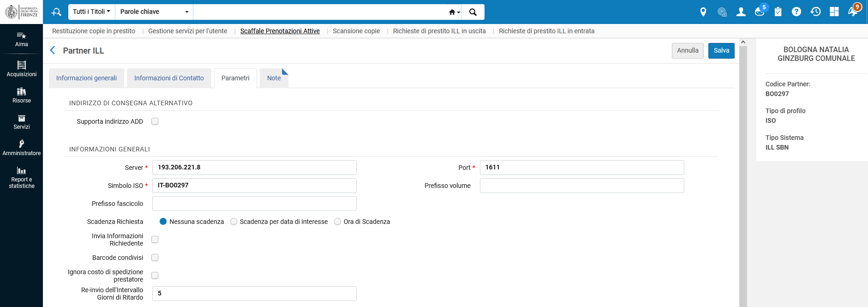Open the Risorse menu
This screenshot has height=307, width=868.
click(22, 96)
